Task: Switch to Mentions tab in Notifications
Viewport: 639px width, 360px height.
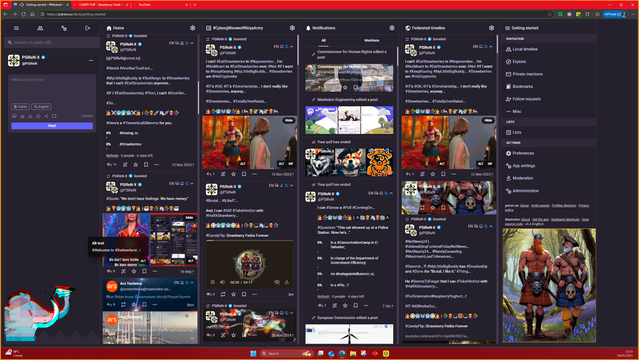Action: click(371, 40)
